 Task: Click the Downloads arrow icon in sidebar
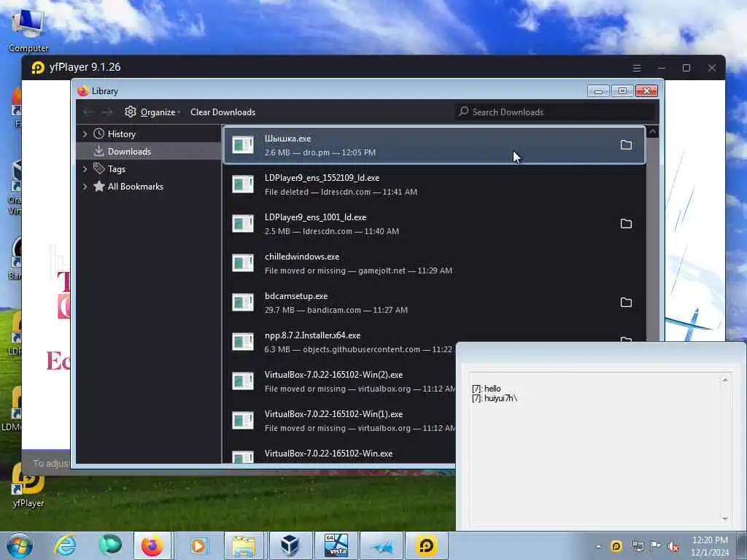click(98, 151)
